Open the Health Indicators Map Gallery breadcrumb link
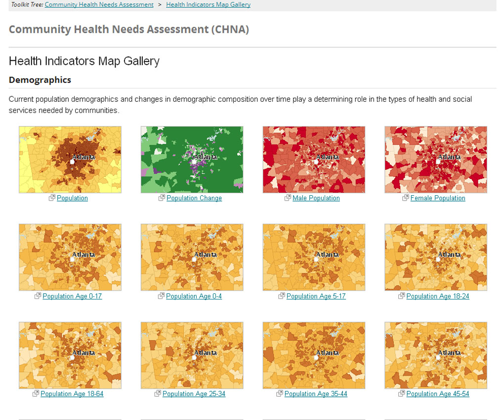 coord(208,4)
